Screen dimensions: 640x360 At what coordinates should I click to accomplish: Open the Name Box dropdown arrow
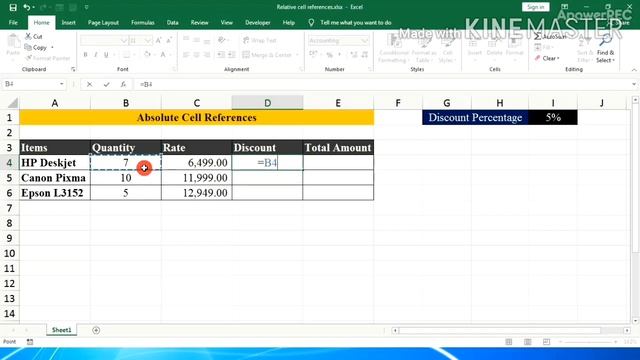coord(62,84)
